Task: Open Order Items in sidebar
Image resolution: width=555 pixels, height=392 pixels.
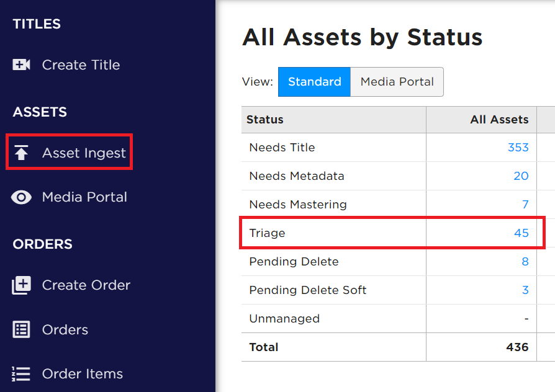Action: [83, 373]
